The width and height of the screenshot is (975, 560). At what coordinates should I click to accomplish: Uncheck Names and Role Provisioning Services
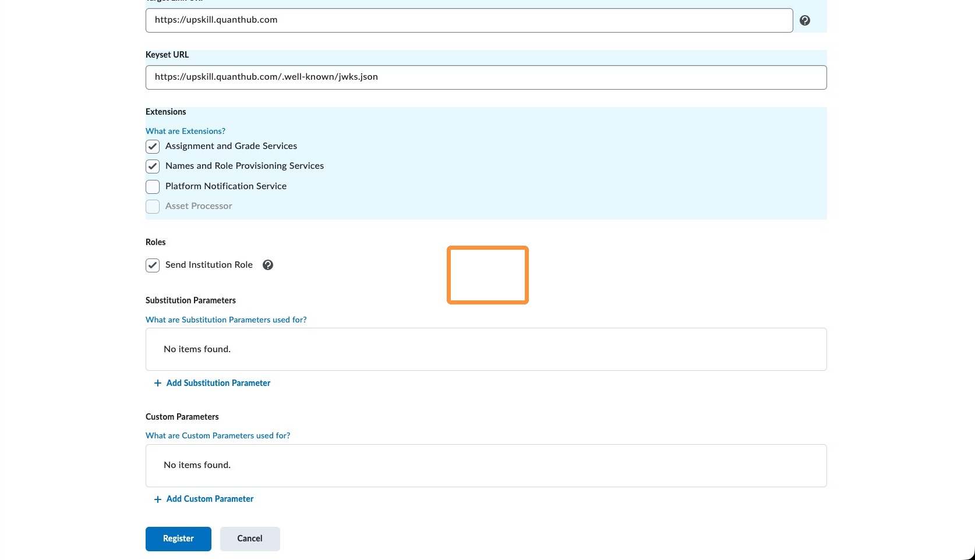(x=153, y=166)
